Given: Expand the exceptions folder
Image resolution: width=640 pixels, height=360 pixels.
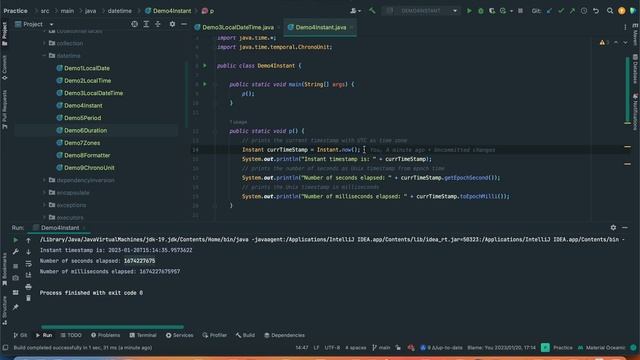Looking at the screenshot, I should point(44,205).
